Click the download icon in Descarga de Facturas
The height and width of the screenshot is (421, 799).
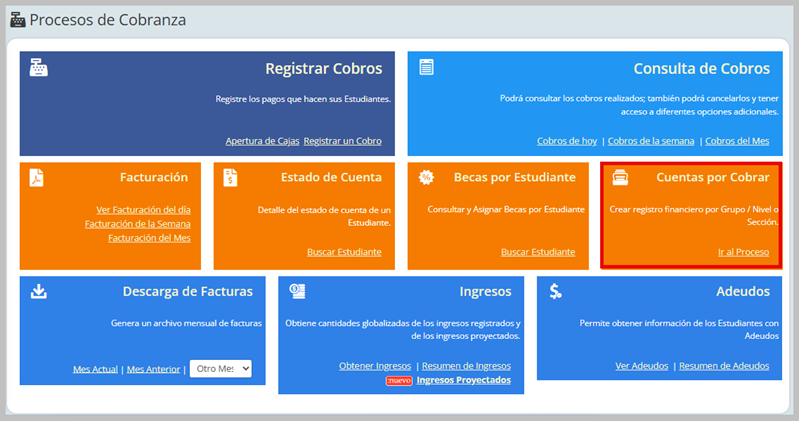click(39, 291)
